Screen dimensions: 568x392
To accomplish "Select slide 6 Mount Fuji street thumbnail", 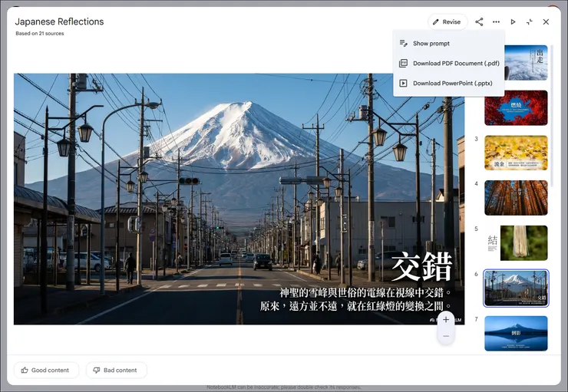I will [516, 288].
